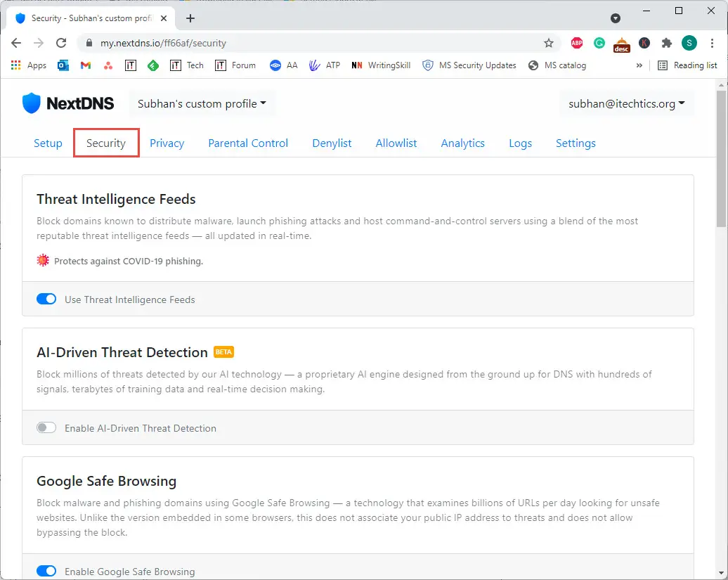Click the page vertical scrollbar thumb
Screen dimensions: 728x580
(721, 158)
